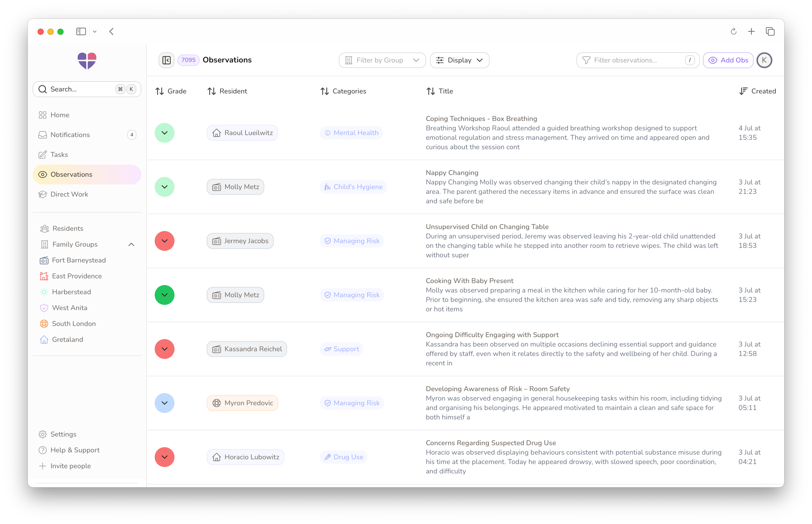Open Notifications in sidebar
Screen dimensions: 812x524
[87, 135]
